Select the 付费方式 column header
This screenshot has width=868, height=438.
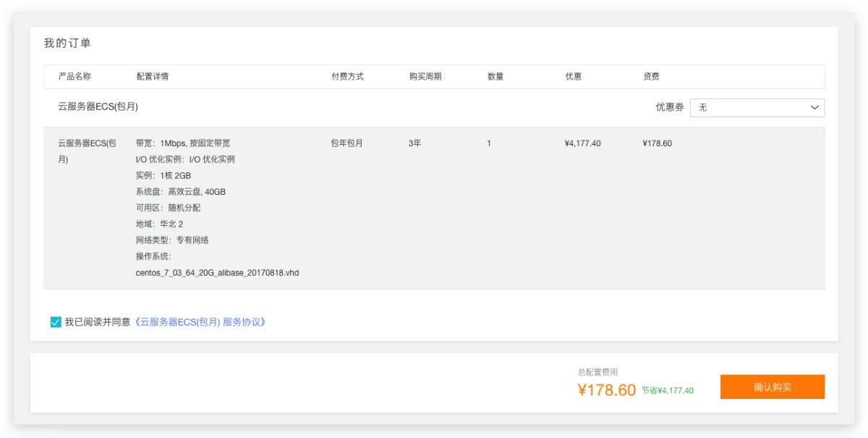(347, 77)
